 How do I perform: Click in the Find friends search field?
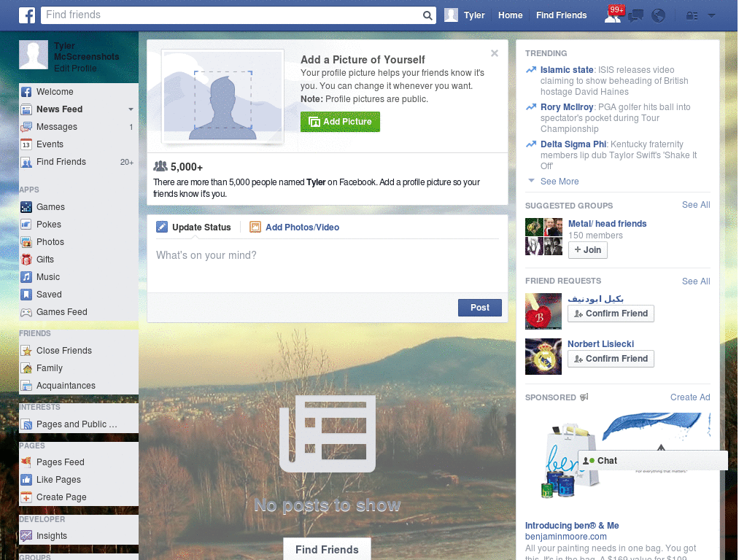(231, 15)
